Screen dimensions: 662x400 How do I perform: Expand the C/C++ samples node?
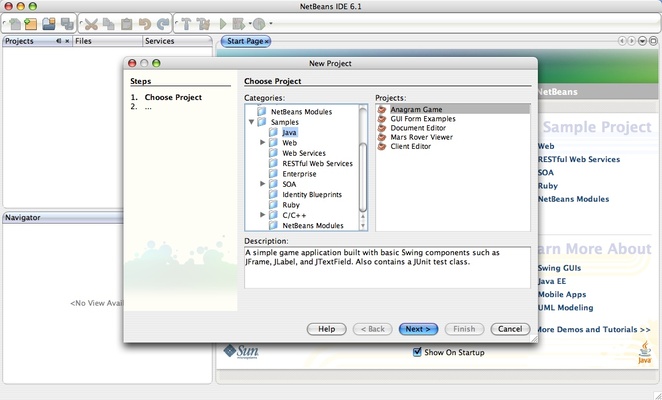click(263, 215)
